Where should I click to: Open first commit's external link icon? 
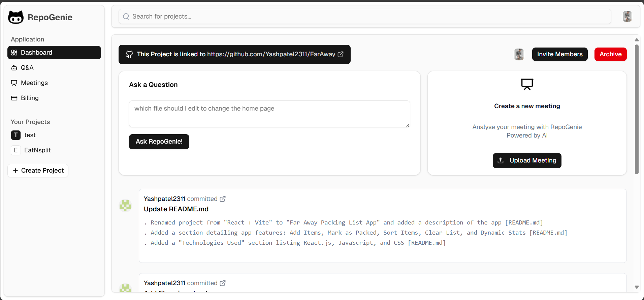223,199
